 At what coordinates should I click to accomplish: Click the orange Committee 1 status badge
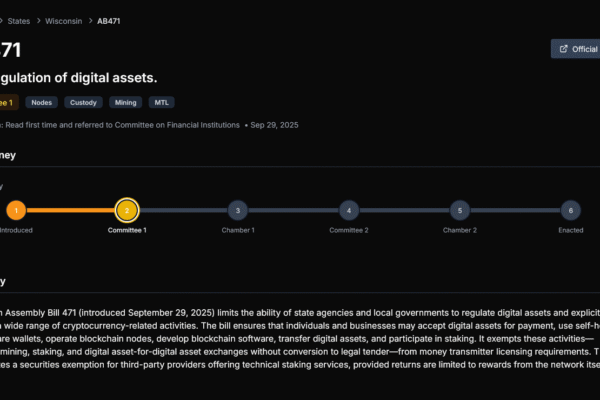7,102
